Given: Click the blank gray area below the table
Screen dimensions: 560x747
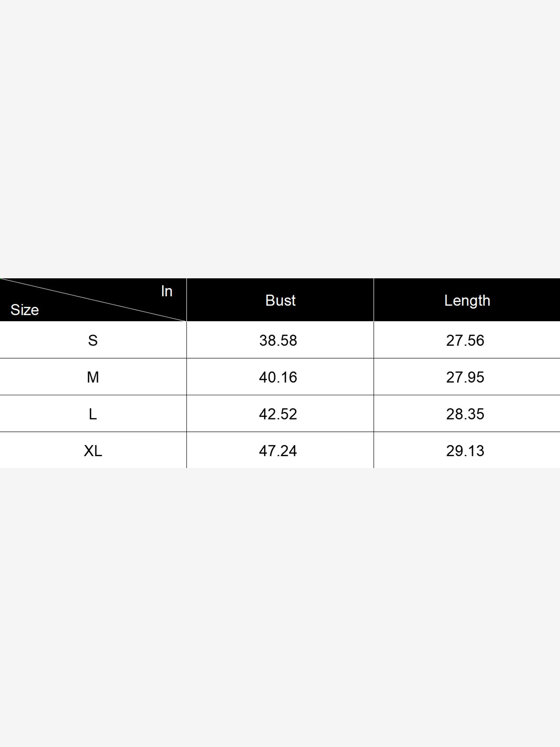Looking at the screenshot, I should [280, 605].
